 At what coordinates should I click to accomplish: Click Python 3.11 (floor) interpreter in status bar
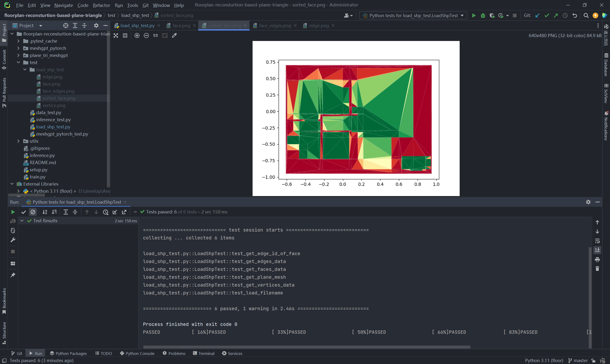[x=544, y=360]
